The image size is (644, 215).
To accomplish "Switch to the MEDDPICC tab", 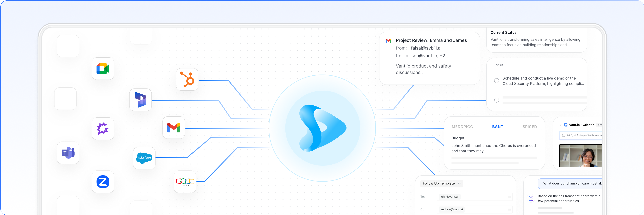I will coord(462,127).
